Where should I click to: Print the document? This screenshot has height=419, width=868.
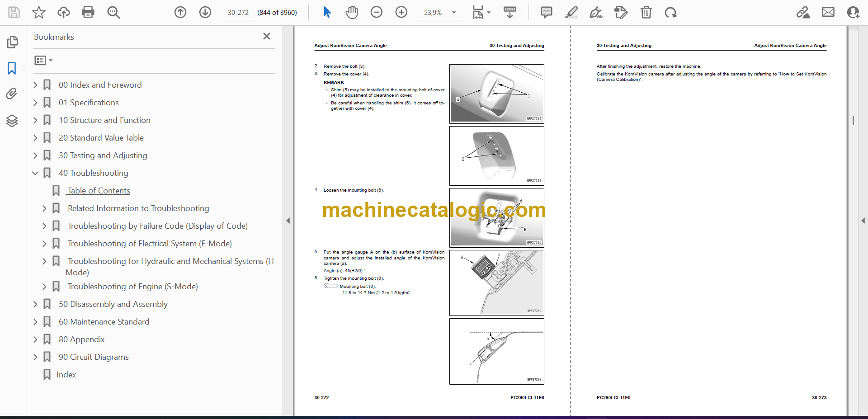(x=88, y=12)
